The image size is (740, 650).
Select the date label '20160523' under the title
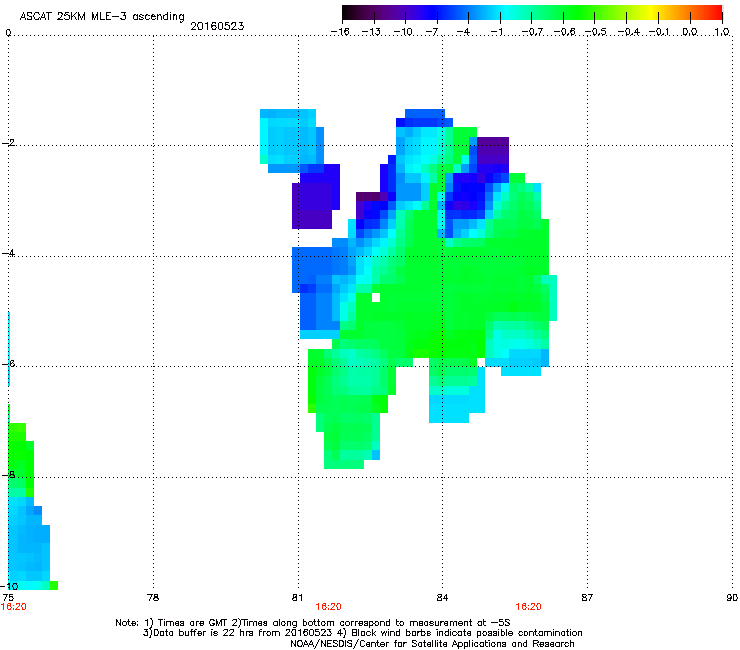point(217,26)
